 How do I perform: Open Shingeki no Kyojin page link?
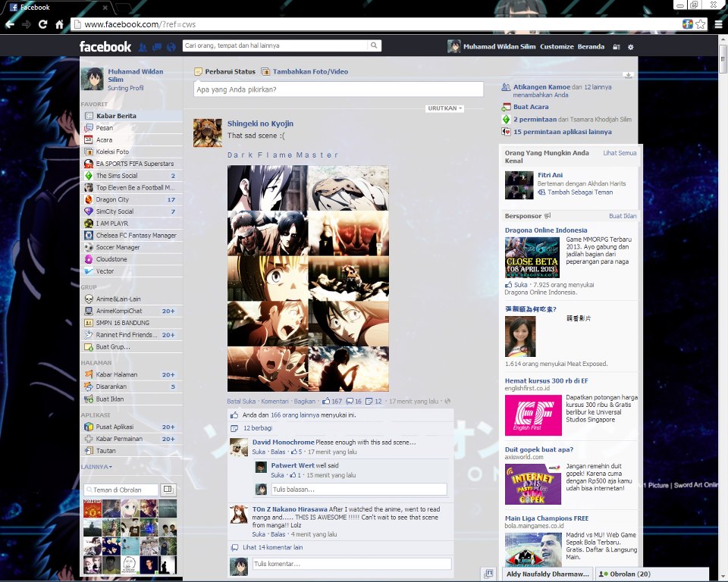click(x=260, y=124)
